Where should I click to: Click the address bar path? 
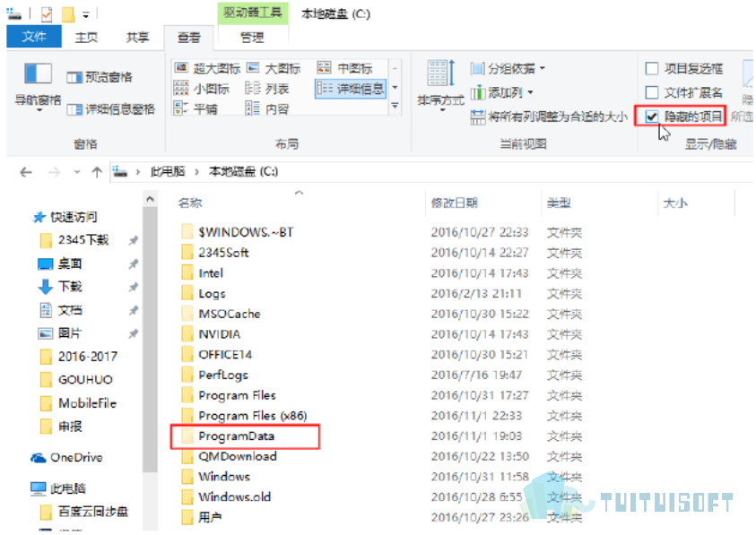point(431,171)
